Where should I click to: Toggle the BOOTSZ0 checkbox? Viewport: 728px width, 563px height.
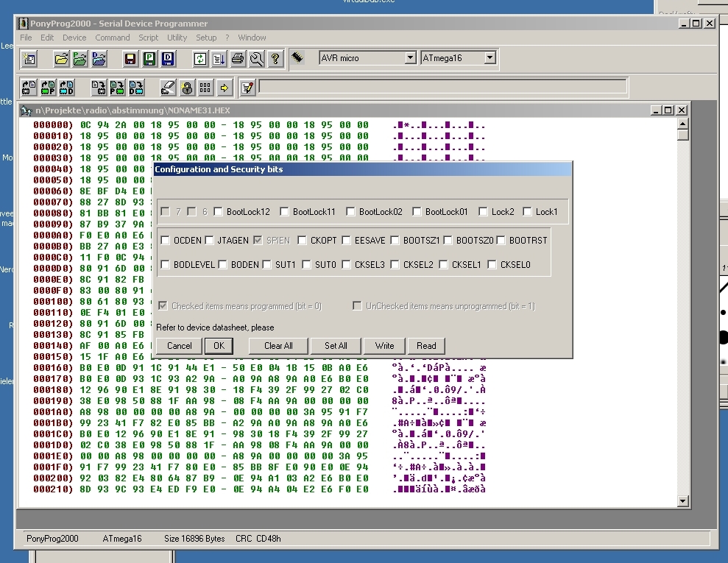[448, 241]
